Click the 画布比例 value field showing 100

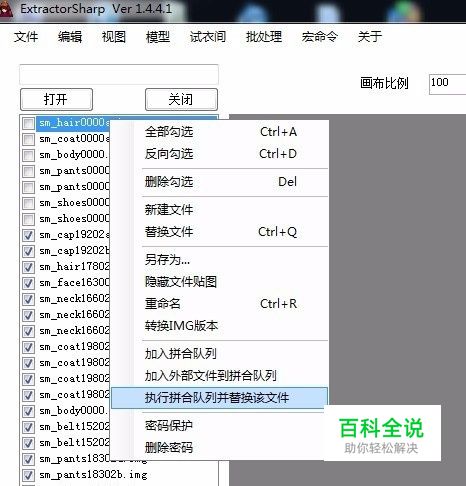[x=447, y=85]
